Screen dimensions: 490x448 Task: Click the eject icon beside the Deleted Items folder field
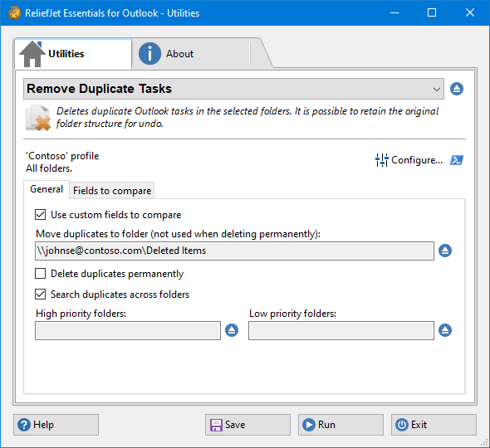coord(445,251)
